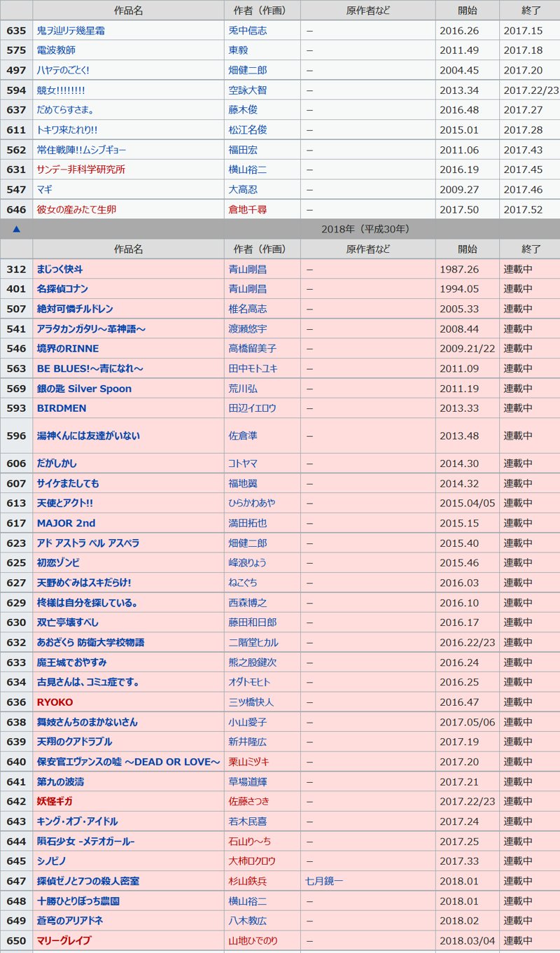This screenshot has width=560, height=953.
Task: Open the red link RYOKO
Action: (x=55, y=702)
